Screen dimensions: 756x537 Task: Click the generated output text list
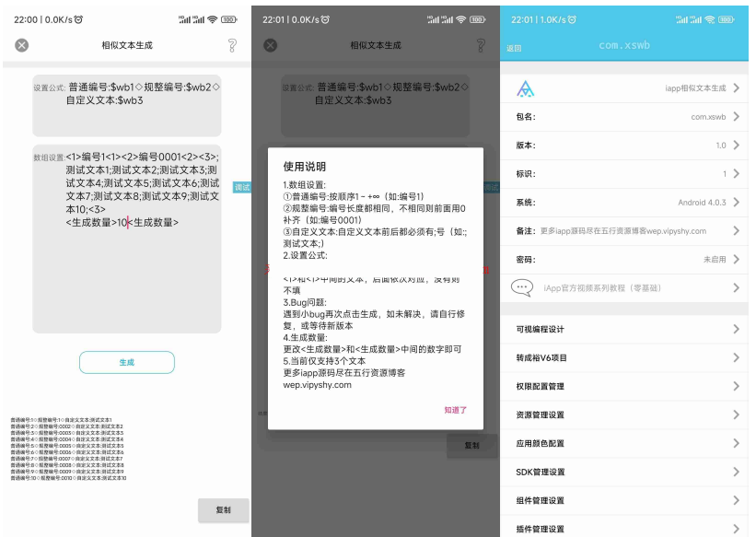tap(68, 449)
